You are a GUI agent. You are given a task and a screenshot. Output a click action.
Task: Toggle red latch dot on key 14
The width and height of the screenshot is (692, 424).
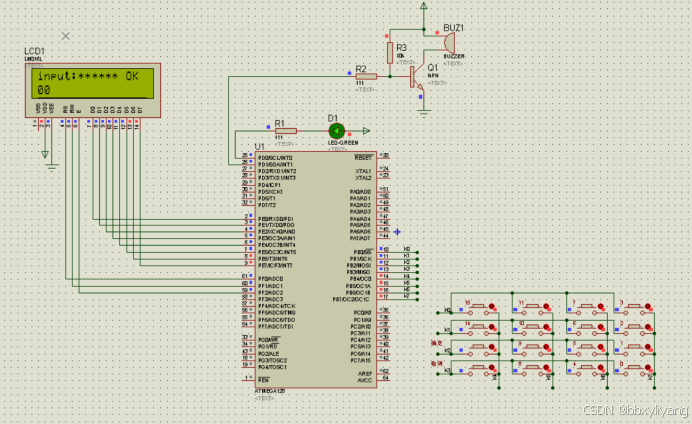point(492,327)
